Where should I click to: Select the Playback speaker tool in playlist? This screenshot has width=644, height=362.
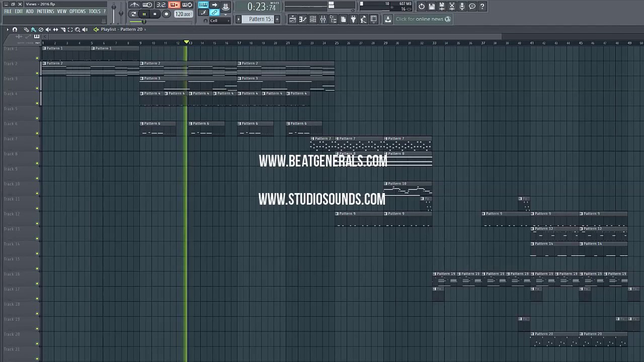coord(85,29)
